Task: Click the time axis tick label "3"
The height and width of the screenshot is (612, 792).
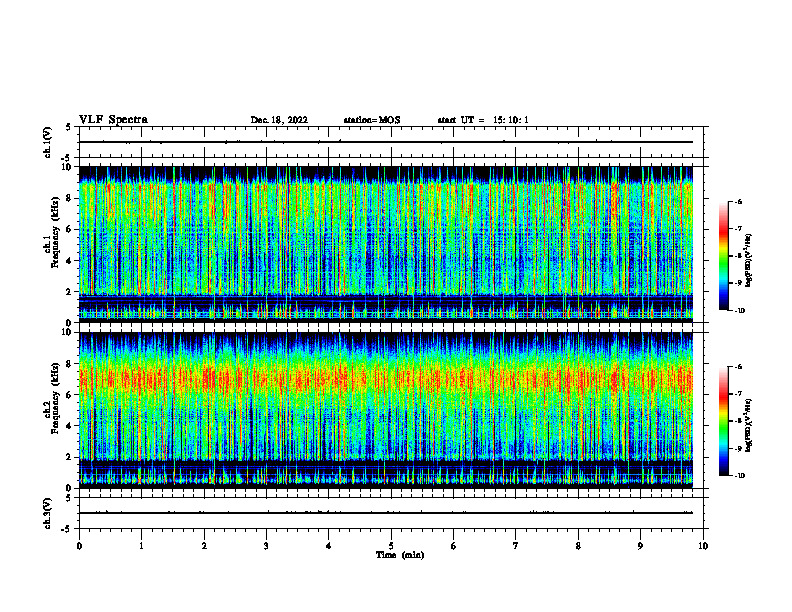Action: (x=266, y=546)
